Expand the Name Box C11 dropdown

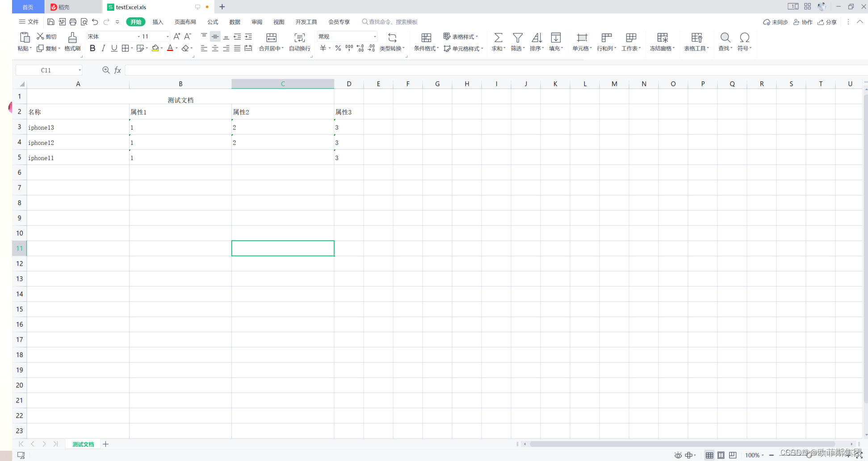coord(80,70)
